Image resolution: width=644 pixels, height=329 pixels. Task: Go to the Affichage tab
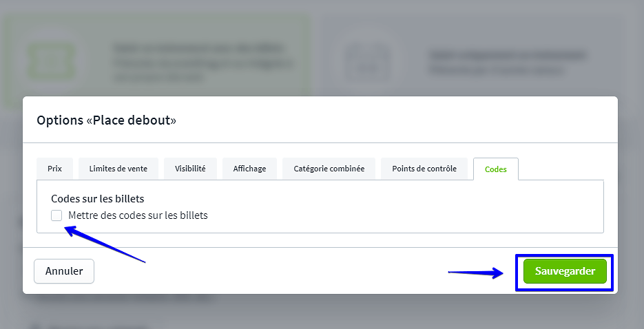click(x=249, y=169)
